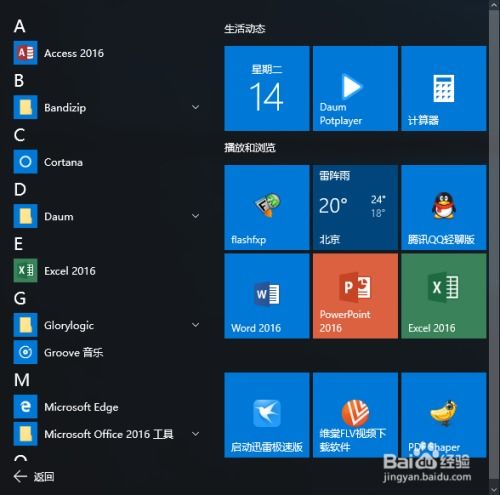Screen dimensions: 500x495
Task: Jump using the letter B header
Action: 19,80
